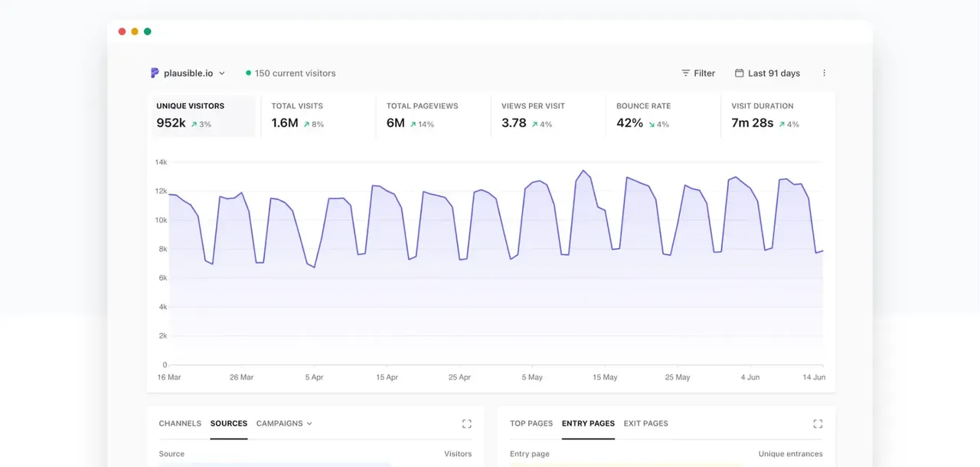Viewport: 980px width, 467px height.
Task: Click the calendar icon beside Last 91 days
Action: [x=739, y=73]
